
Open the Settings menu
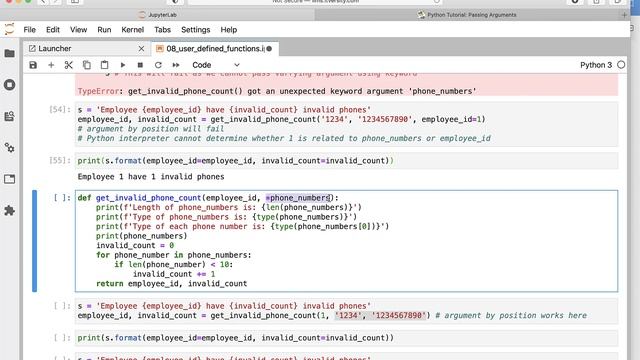click(x=196, y=30)
